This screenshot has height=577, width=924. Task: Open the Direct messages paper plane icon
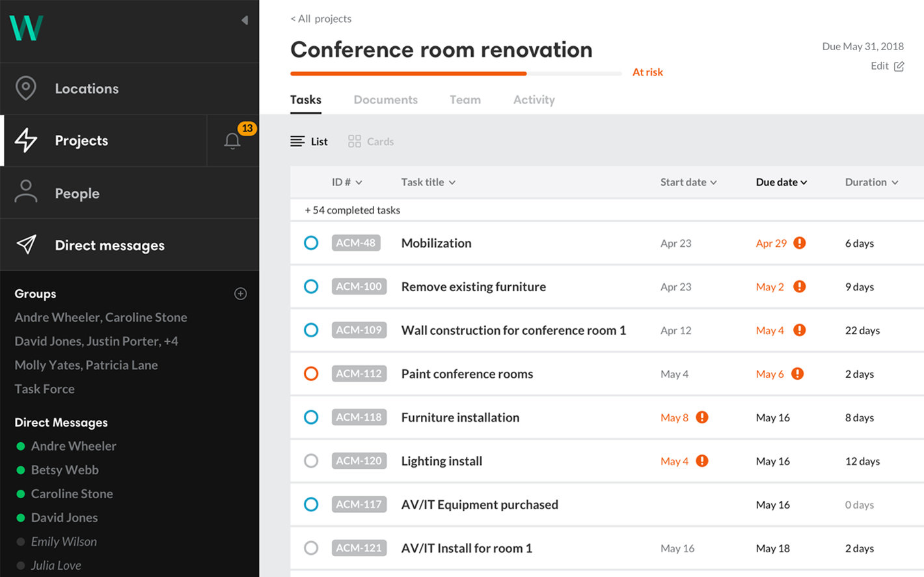(26, 245)
